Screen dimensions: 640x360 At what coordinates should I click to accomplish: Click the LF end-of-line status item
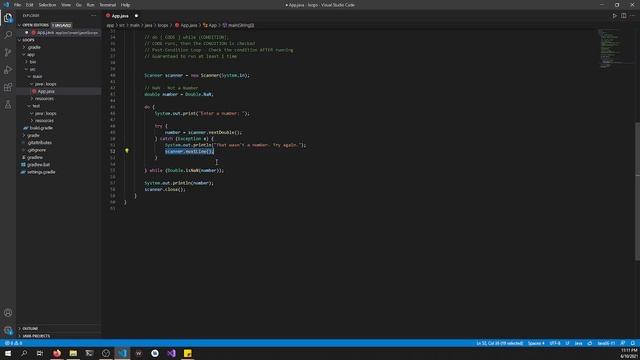[567, 343]
